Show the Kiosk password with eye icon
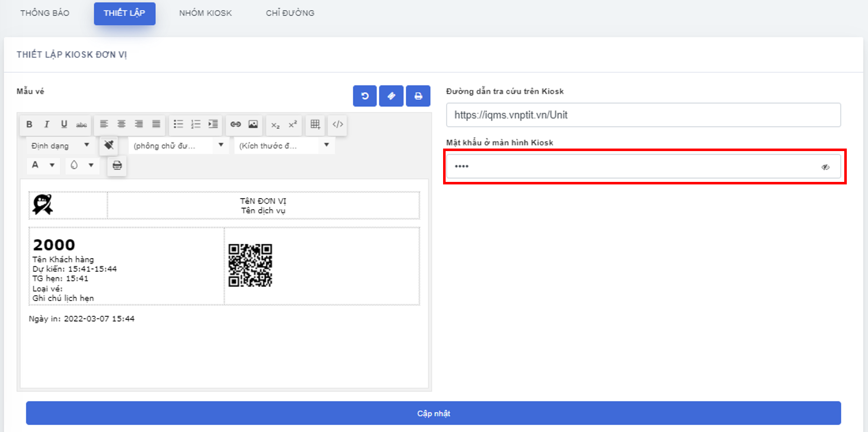The height and width of the screenshot is (432, 868). coord(826,167)
